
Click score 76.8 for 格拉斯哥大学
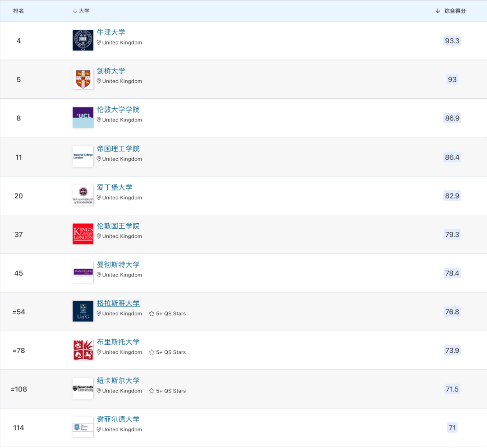tap(452, 312)
